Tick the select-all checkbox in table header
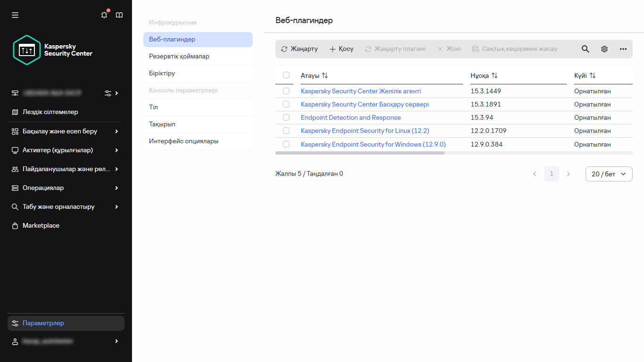 click(x=286, y=75)
